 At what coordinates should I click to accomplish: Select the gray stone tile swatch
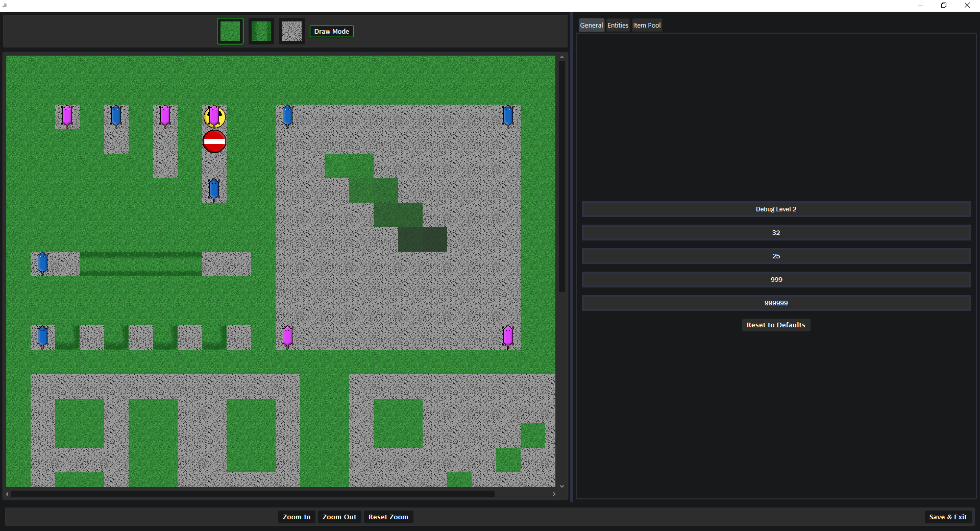[x=292, y=31]
